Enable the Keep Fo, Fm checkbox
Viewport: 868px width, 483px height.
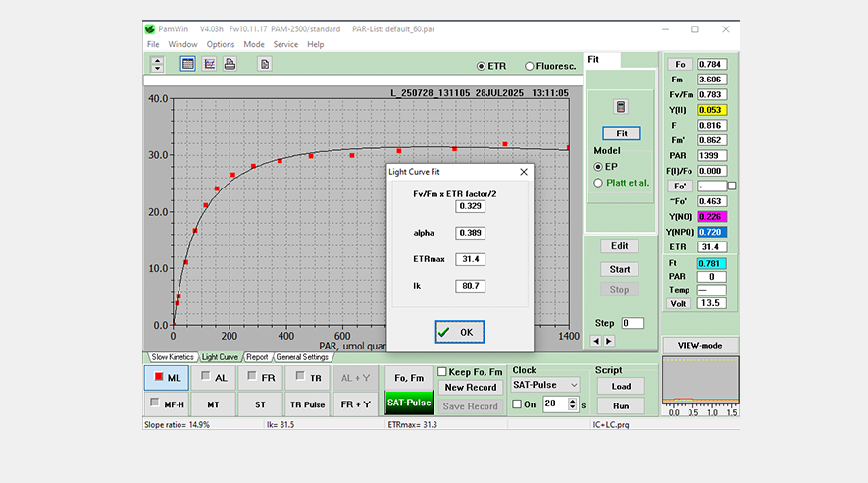click(x=442, y=372)
